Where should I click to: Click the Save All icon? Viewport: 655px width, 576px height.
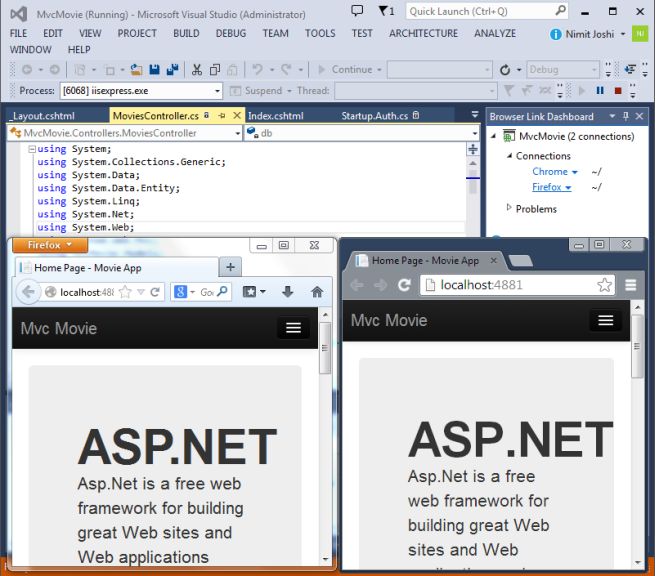tap(172, 70)
